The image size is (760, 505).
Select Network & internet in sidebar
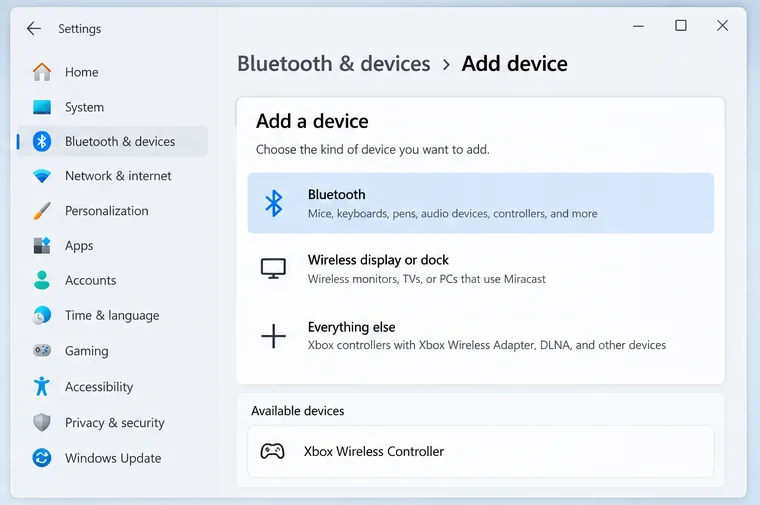pos(113,176)
